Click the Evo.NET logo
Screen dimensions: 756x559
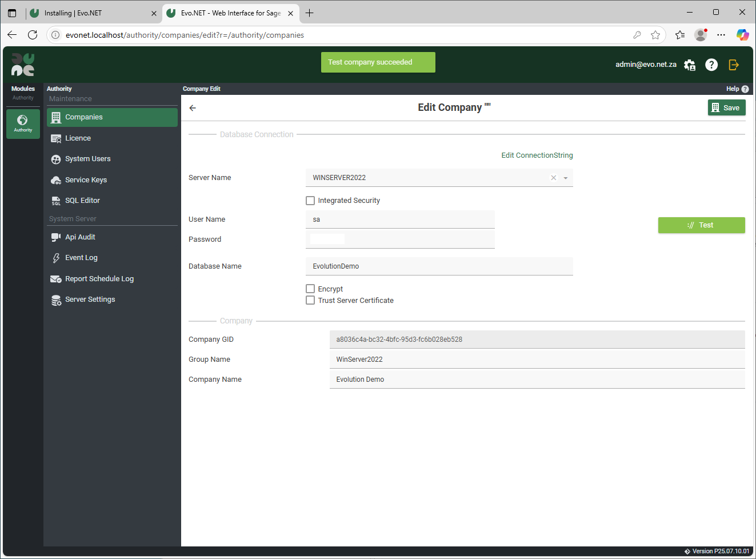pyautogui.click(x=23, y=65)
